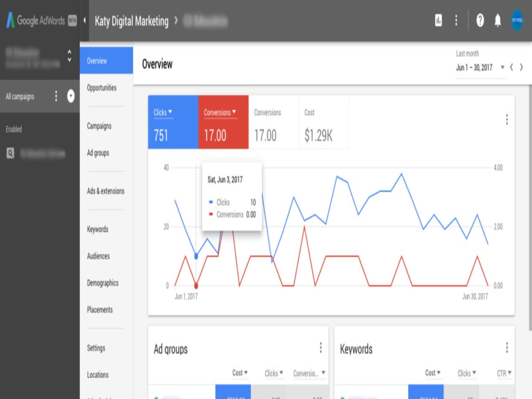Open CTR column dropdown in Keywords card
Viewport: 532px width, 399px height.
coord(504,373)
